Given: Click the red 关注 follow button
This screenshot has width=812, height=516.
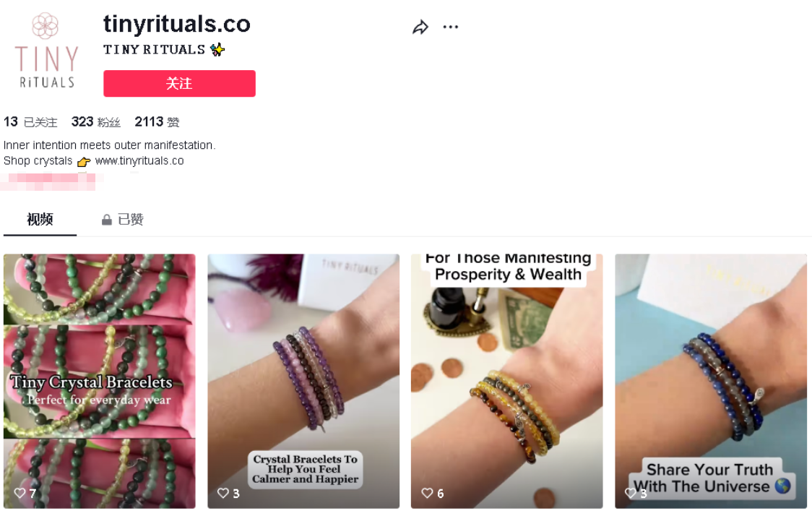Looking at the screenshot, I should pyautogui.click(x=179, y=83).
